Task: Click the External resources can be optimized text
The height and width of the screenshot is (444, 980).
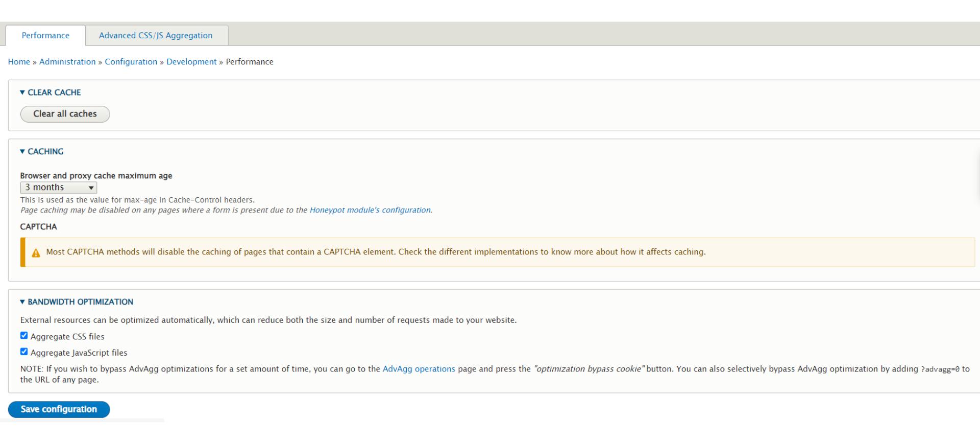Action: point(268,320)
